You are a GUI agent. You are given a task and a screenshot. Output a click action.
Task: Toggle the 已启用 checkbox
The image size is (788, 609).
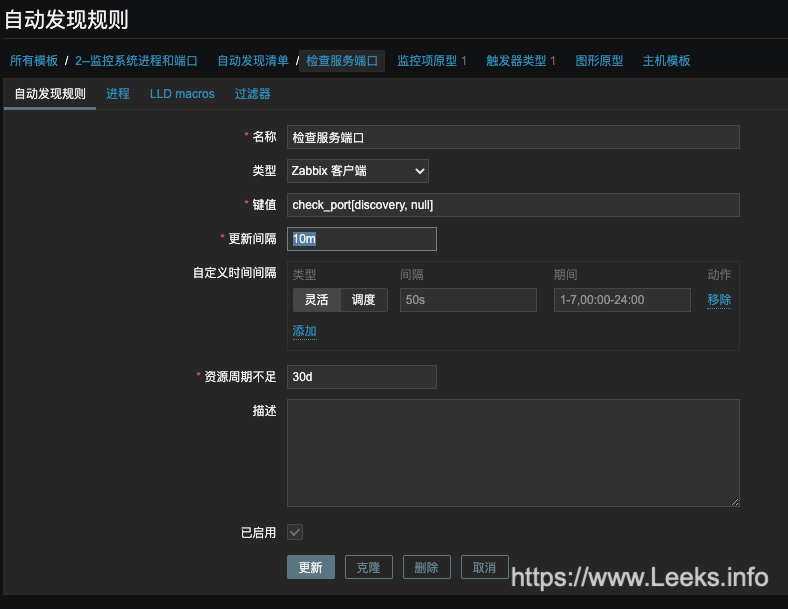[295, 532]
